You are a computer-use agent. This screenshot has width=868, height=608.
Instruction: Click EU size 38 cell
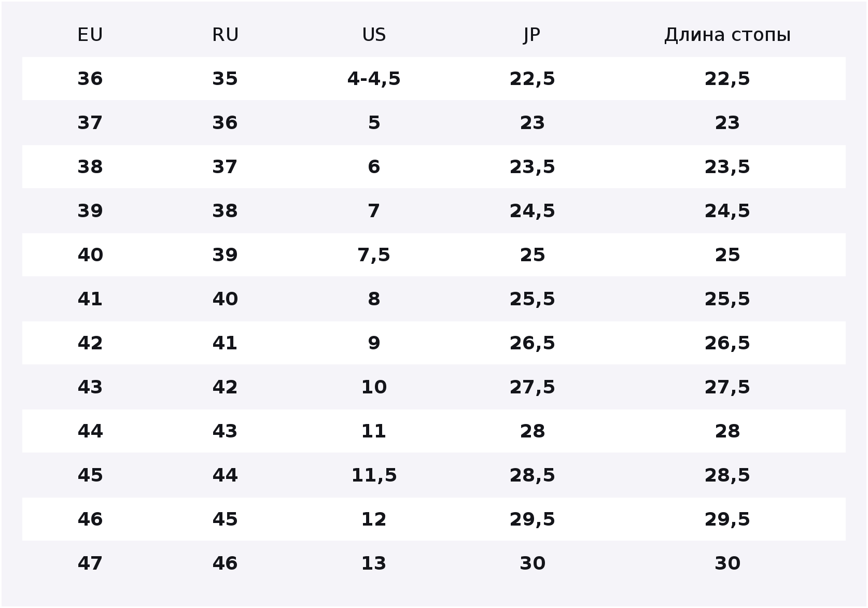click(x=90, y=167)
